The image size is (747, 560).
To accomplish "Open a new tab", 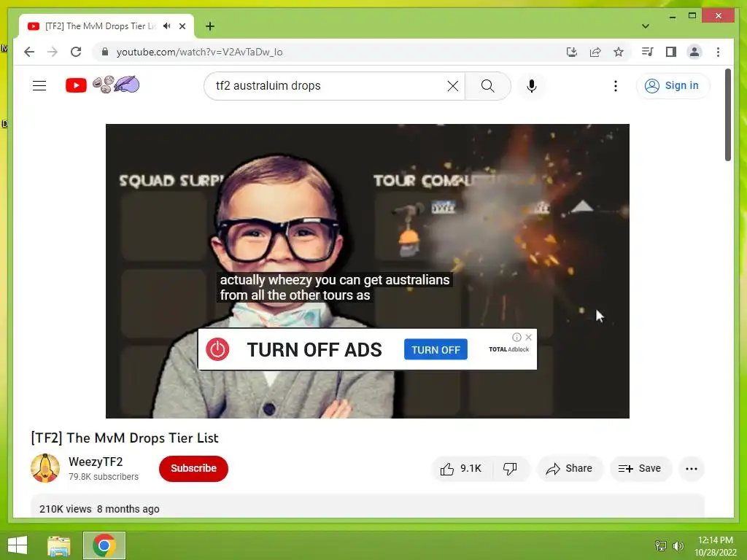I will click(210, 26).
